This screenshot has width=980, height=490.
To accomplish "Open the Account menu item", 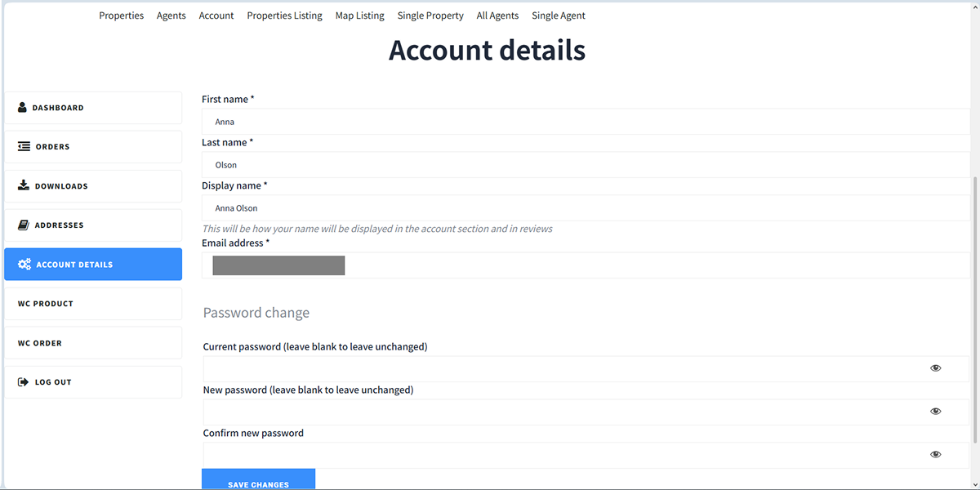I will pos(216,16).
